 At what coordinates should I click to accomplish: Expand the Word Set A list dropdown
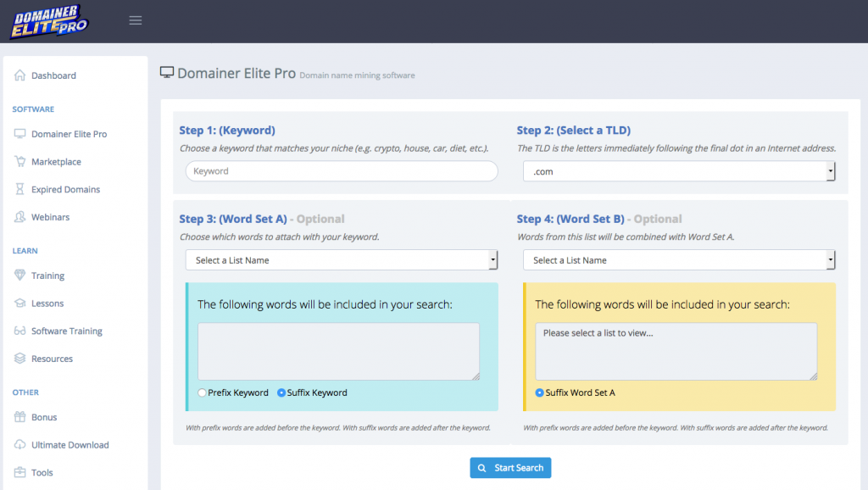(342, 260)
